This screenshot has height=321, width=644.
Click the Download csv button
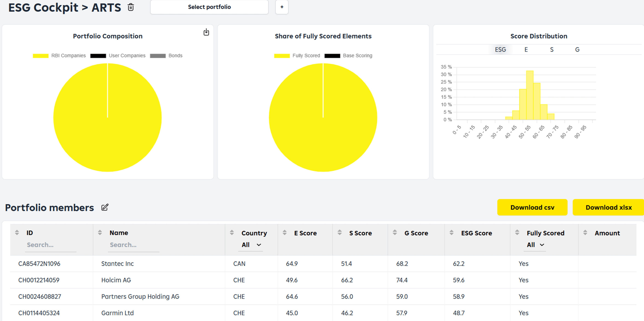pos(532,207)
